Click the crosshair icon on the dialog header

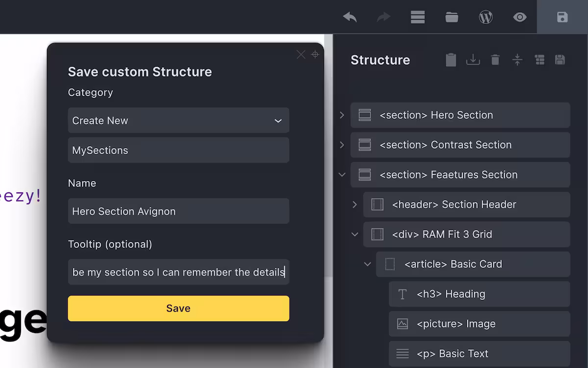point(315,55)
